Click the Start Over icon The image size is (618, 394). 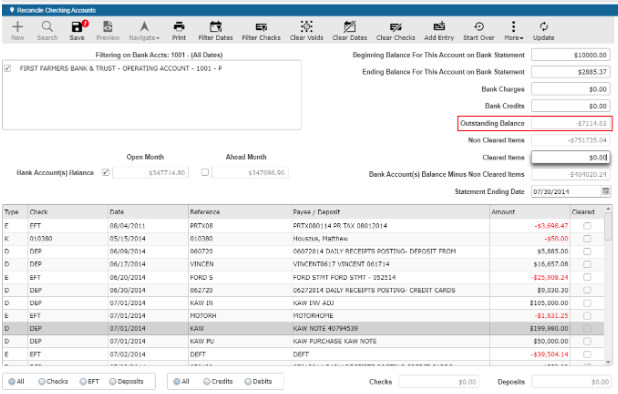coord(479,27)
